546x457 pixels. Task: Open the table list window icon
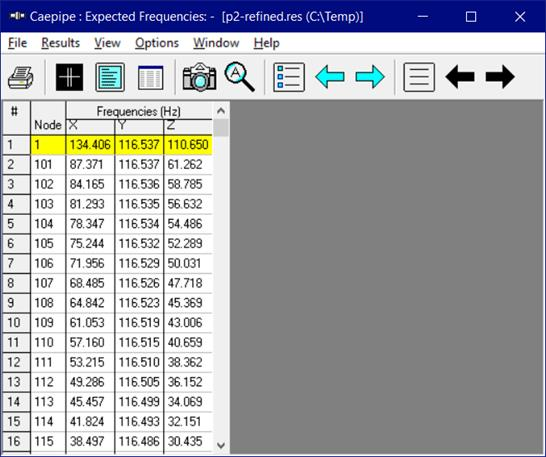(150, 77)
